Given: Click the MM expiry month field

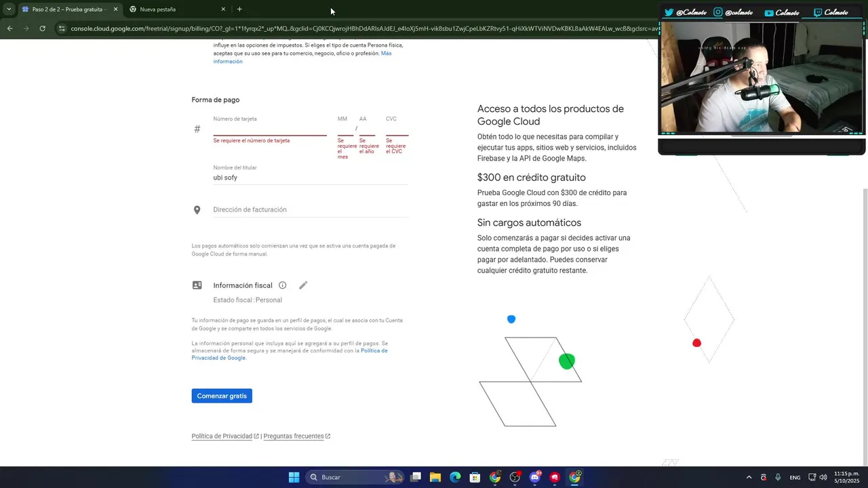Looking at the screenshot, I should point(345,129).
